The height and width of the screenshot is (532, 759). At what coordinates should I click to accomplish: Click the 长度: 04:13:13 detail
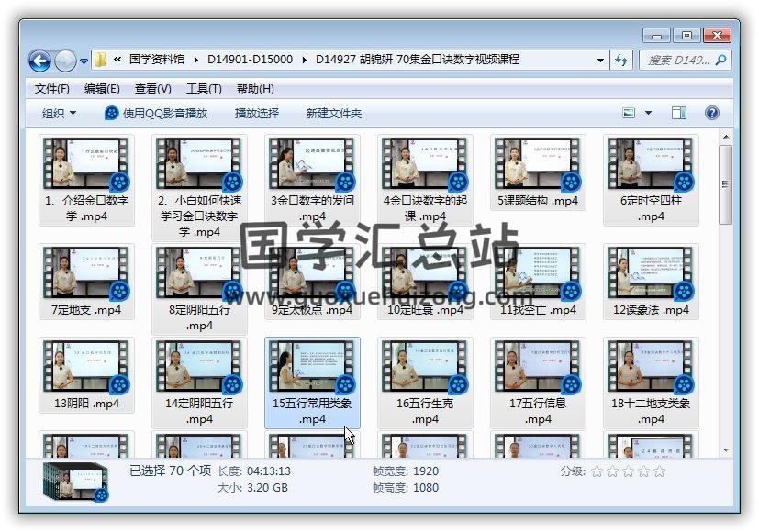254,471
